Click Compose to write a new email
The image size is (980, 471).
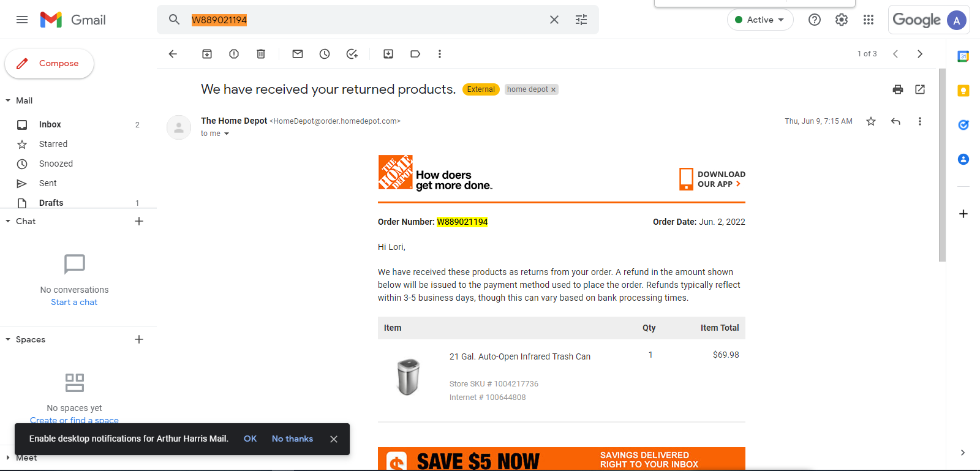(x=50, y=64)
